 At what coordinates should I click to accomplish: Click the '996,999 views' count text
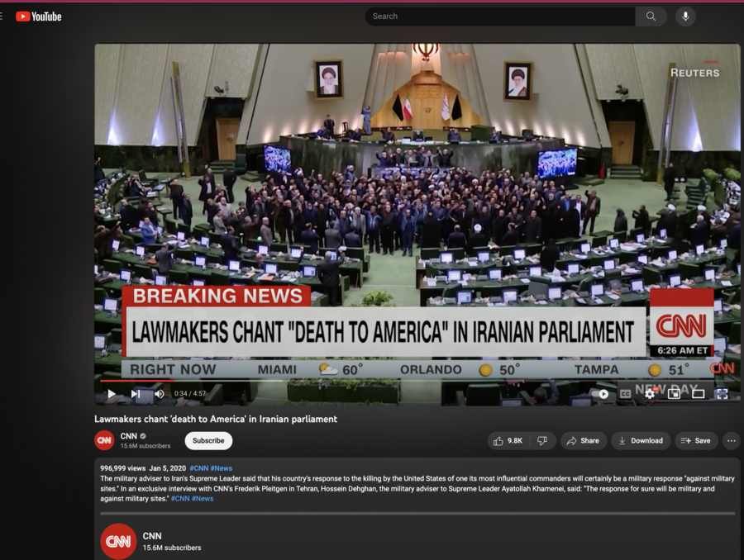(x=122, y=468)
